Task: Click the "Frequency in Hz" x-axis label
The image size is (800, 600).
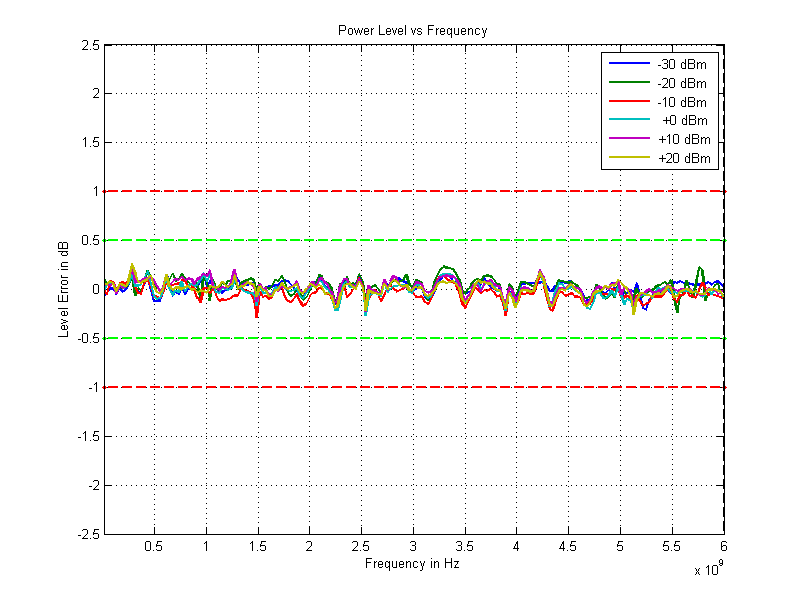Action: pos(412,564)
